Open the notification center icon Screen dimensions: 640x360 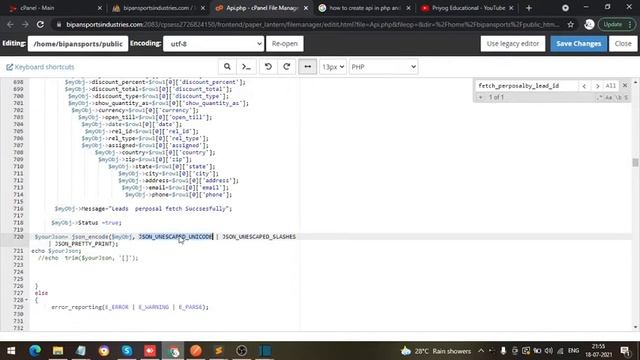625,351
